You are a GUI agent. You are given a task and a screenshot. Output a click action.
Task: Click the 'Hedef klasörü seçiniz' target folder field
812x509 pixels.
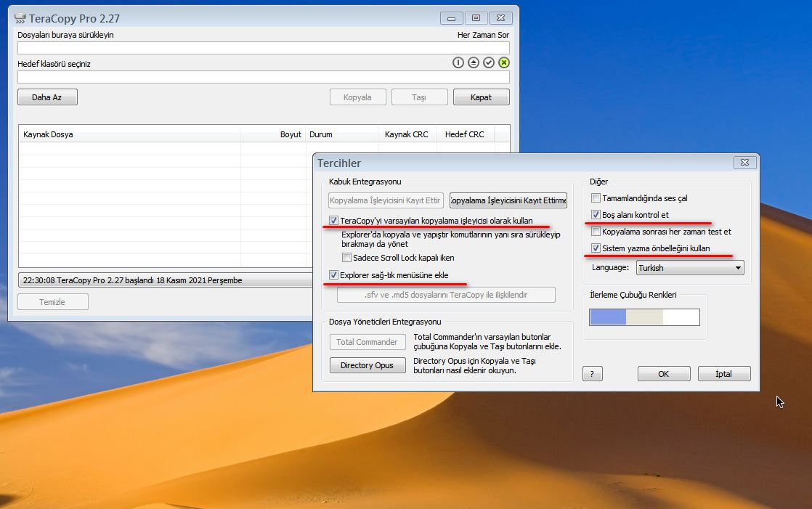[x=263, y=77]
